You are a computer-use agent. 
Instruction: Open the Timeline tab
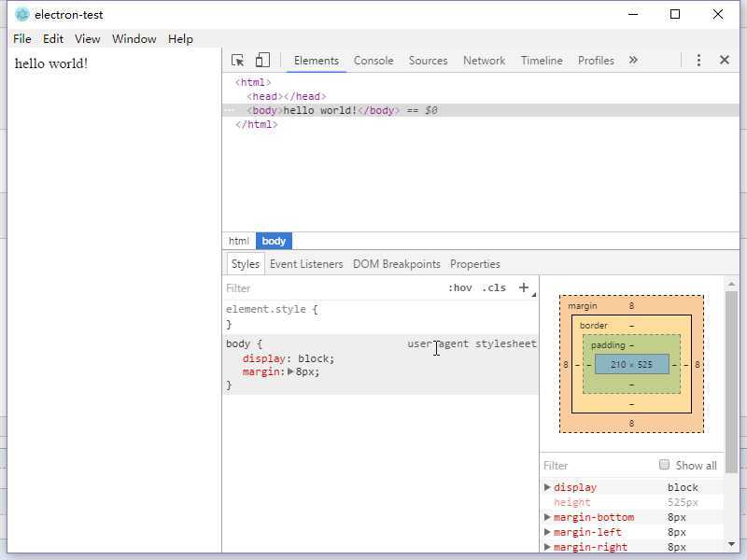point(542,61)
